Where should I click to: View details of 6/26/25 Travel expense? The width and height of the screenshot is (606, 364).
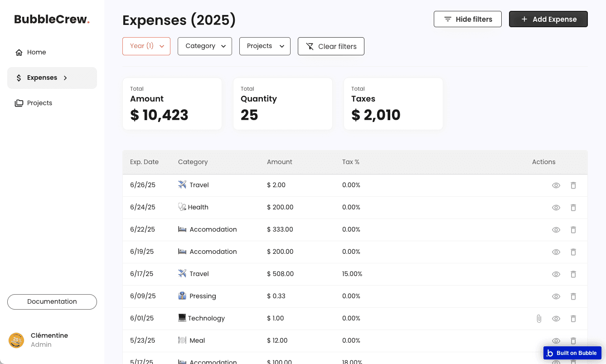556,185
